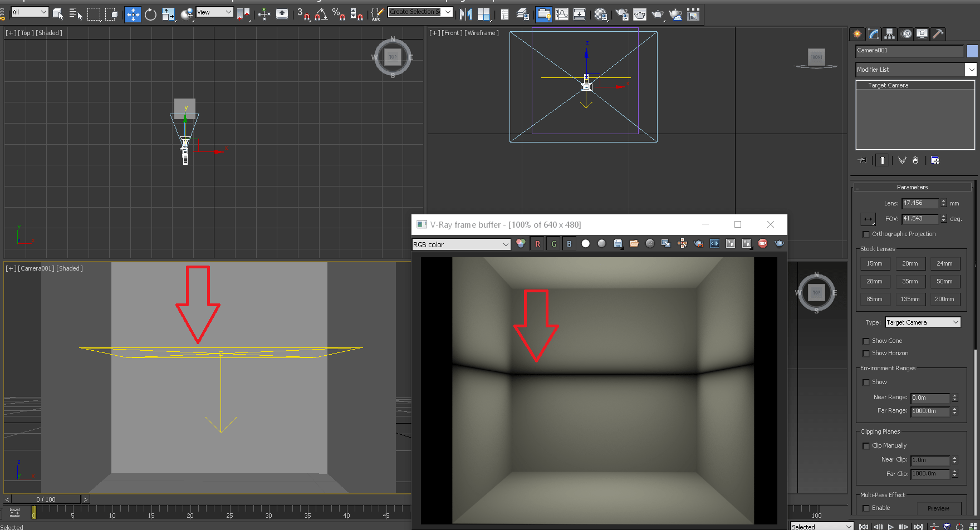Activate the Select and Move tool

pos(133,14)
